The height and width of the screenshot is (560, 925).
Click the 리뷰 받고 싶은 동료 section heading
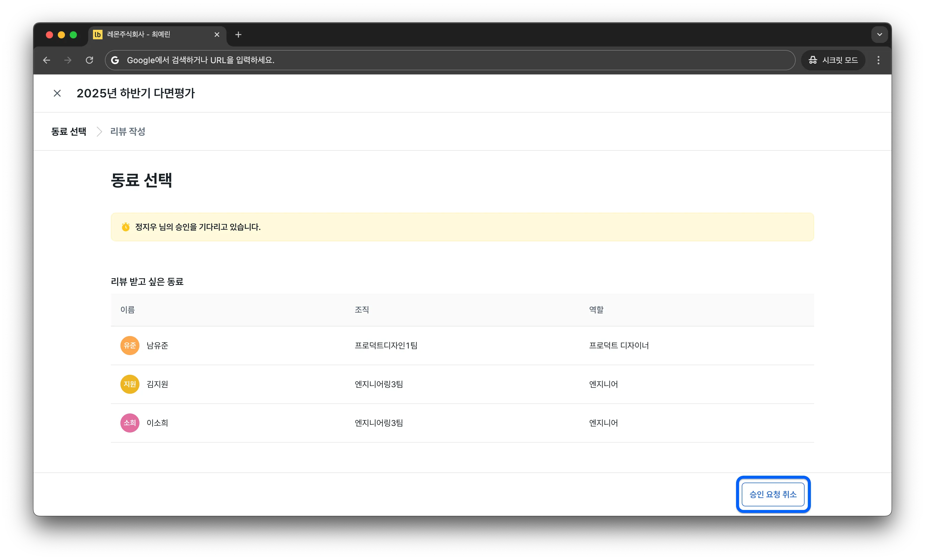coord(147,281)
